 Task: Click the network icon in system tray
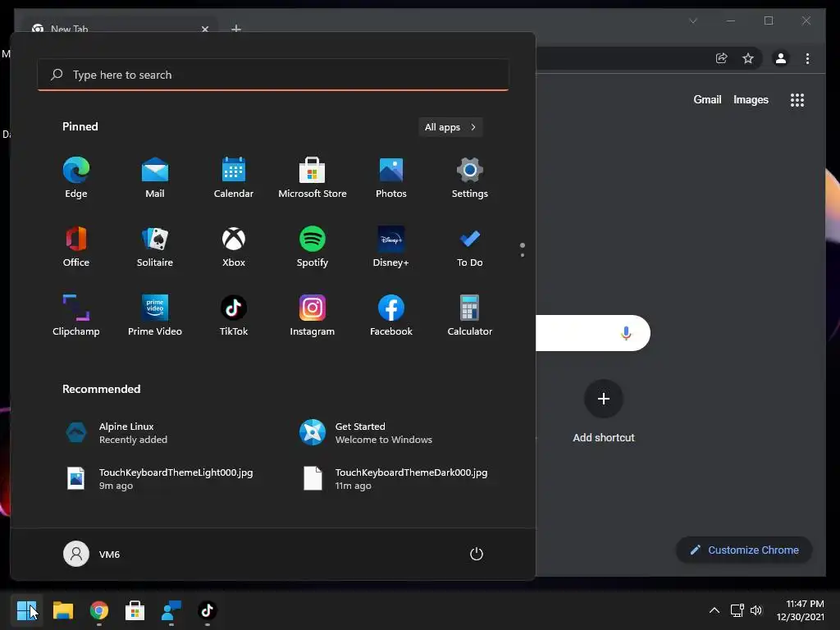(x=737, y=610)
